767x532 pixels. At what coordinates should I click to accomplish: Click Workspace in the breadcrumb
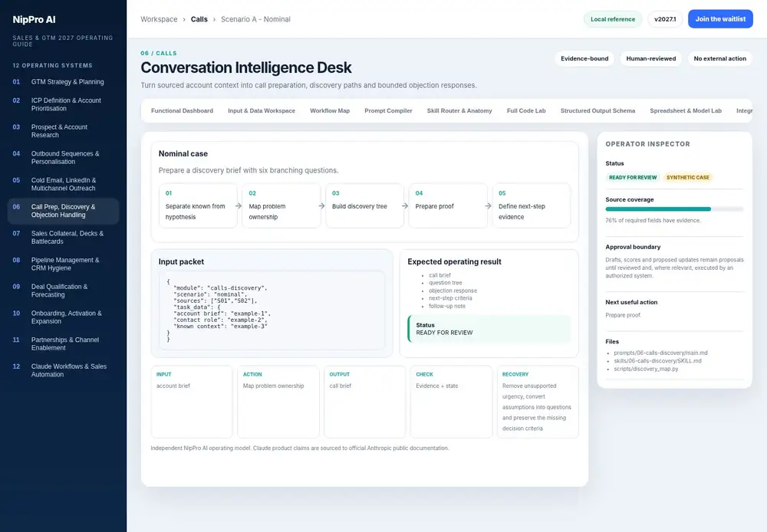[x=159, y=19]
